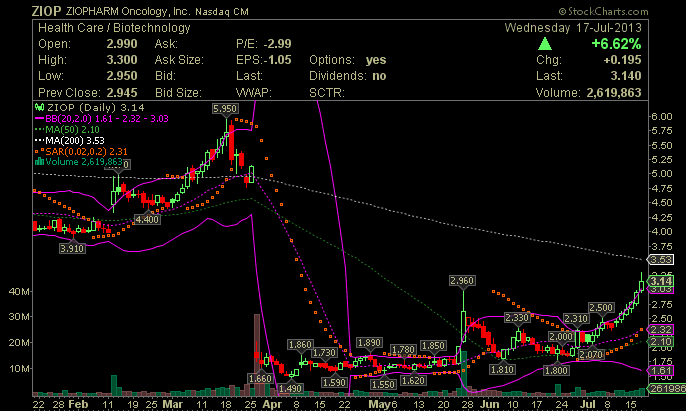
Task: Click the Ask Size label
Action: 179,60
